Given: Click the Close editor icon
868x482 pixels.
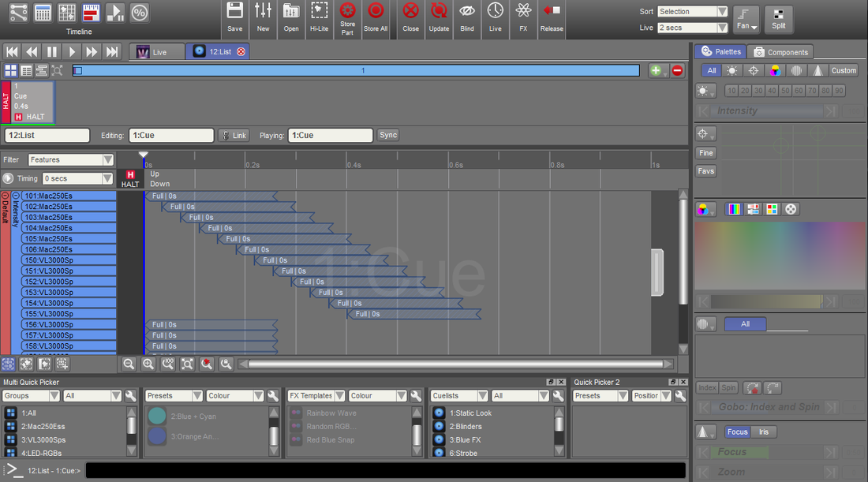Looking at the screenshot, I should point(411,17).
